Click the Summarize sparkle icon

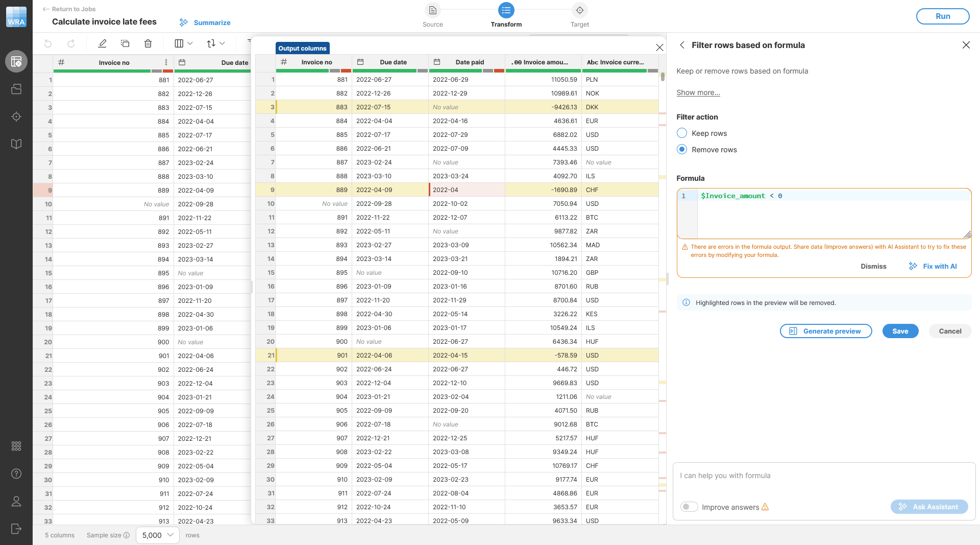(x=184, y=22)
